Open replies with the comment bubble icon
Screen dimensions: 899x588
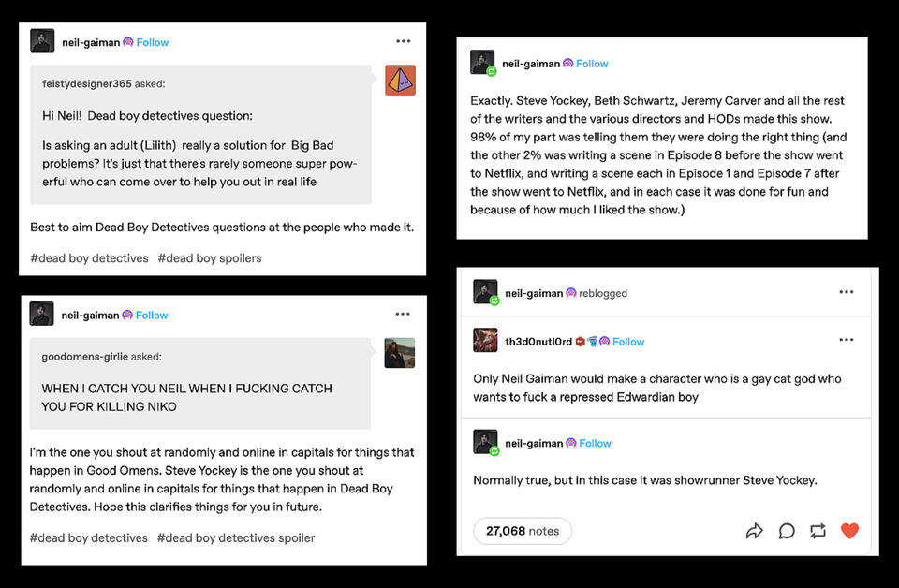(787, 531)
